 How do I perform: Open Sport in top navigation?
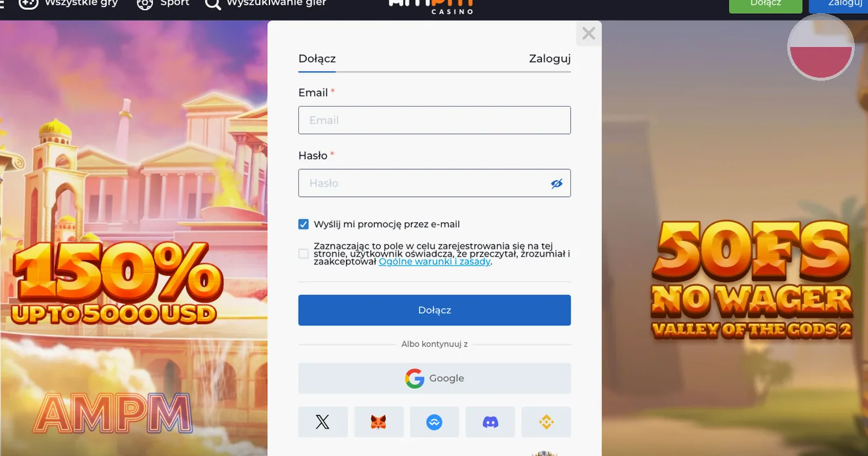(x=163, y=4)
